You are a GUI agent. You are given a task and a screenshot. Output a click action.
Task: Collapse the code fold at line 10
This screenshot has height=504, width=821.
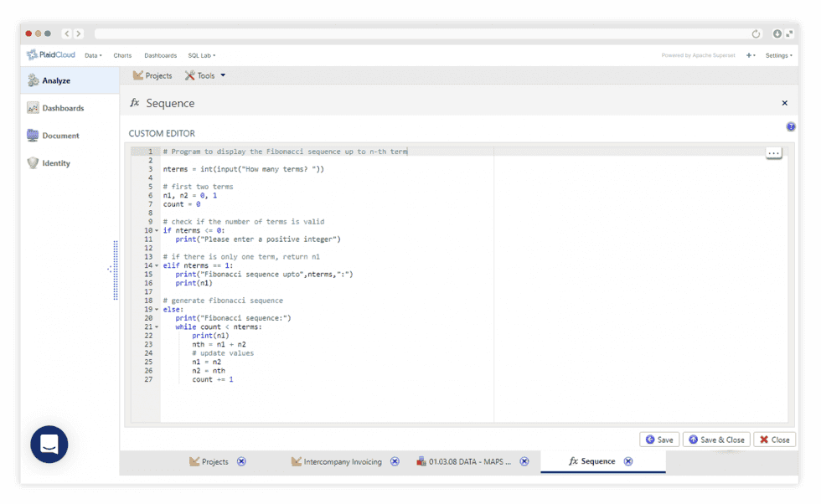(157, 231)
